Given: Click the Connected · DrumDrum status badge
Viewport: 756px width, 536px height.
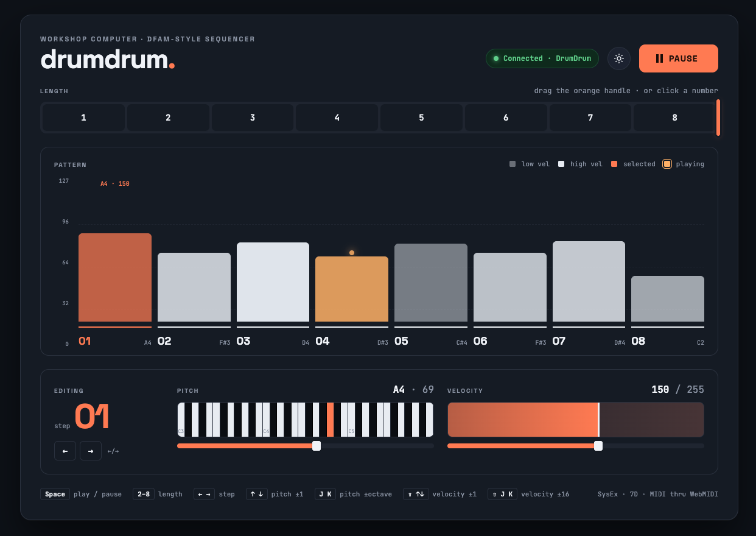Looking at the screenshot, I should [542, 58].
